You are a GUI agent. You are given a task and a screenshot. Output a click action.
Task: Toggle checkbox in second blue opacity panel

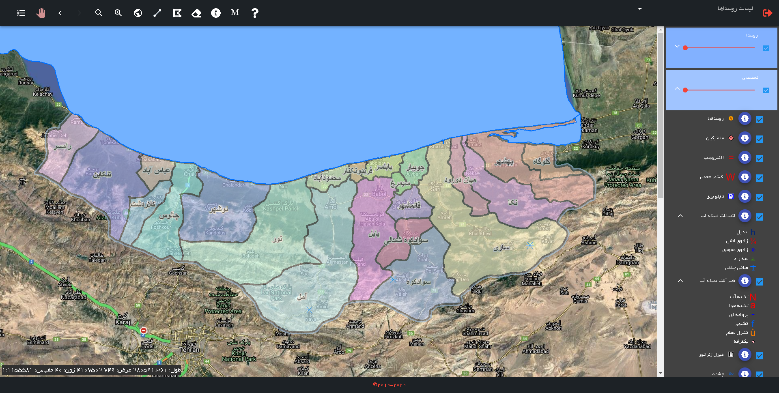click(766, 90)
